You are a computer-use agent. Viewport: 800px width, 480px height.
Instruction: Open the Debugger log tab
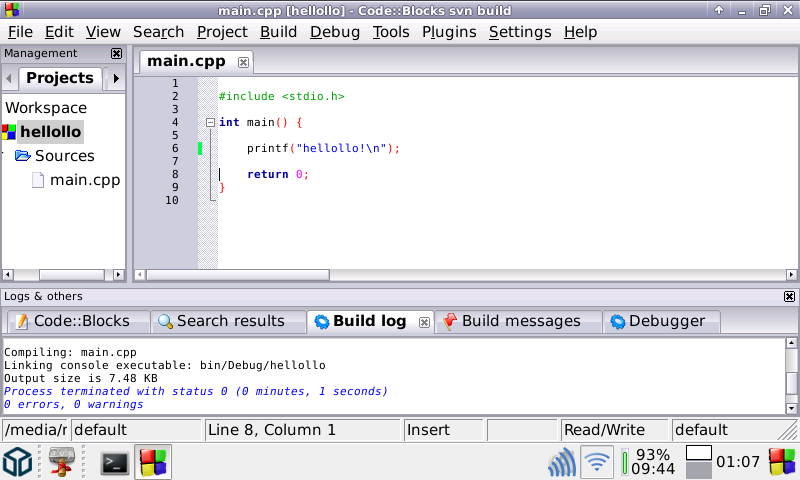pos(665,321)
